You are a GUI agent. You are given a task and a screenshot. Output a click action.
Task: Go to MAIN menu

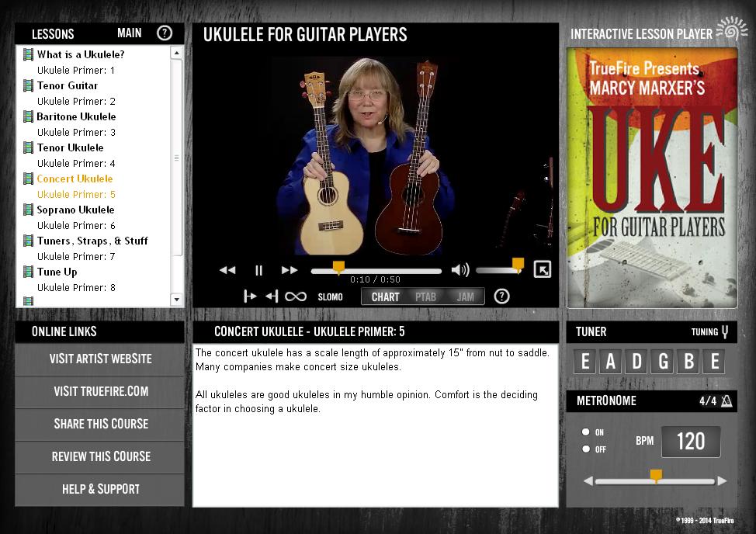pyautogui.click(x=129, y=33)
